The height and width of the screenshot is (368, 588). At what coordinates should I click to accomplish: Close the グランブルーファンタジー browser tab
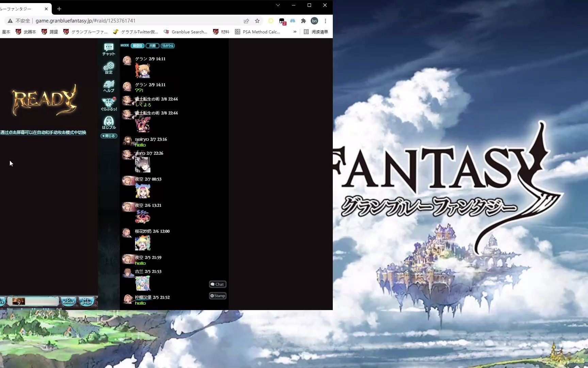(46, 9)
